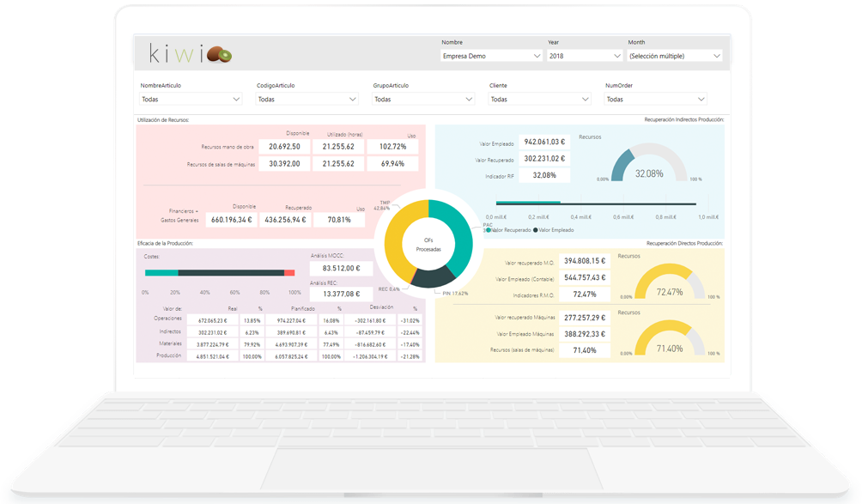This screenshot has width=862, height=504.
Task: Click the Producción Planificado value 6.057.825,24 €
Action: [291, 356]
